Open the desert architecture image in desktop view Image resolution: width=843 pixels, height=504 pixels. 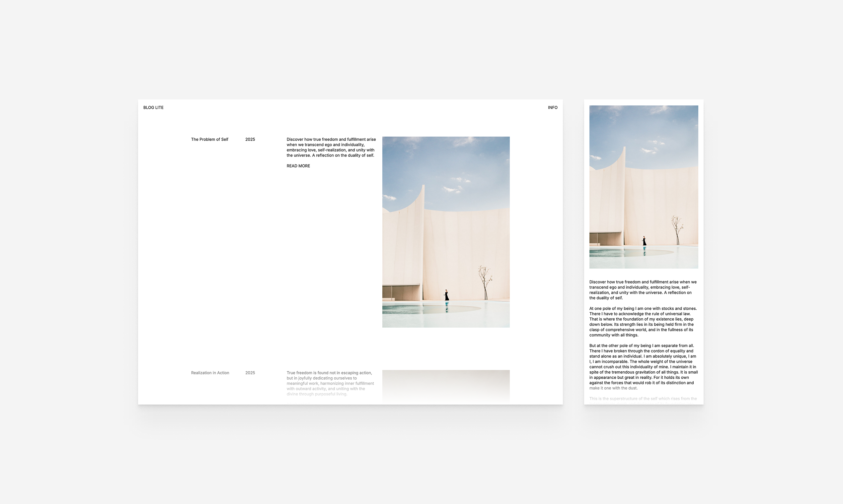coord(446,232)
